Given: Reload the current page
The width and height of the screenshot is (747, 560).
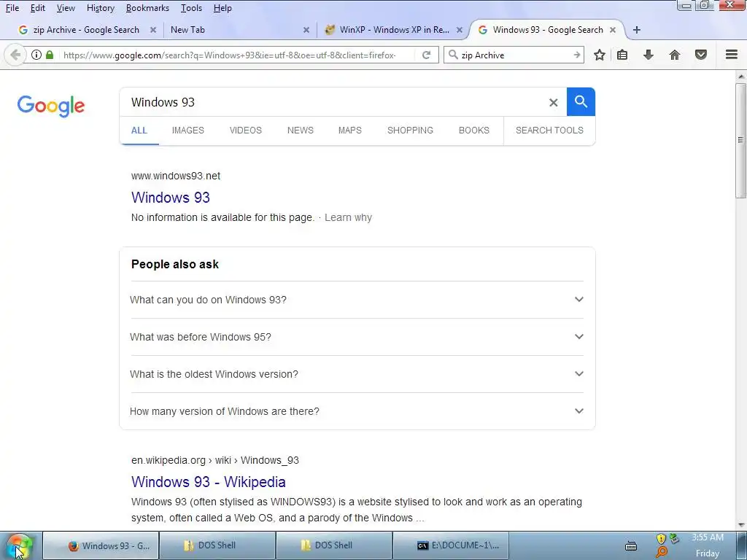Looking at the screenshot, I should 426,55.
